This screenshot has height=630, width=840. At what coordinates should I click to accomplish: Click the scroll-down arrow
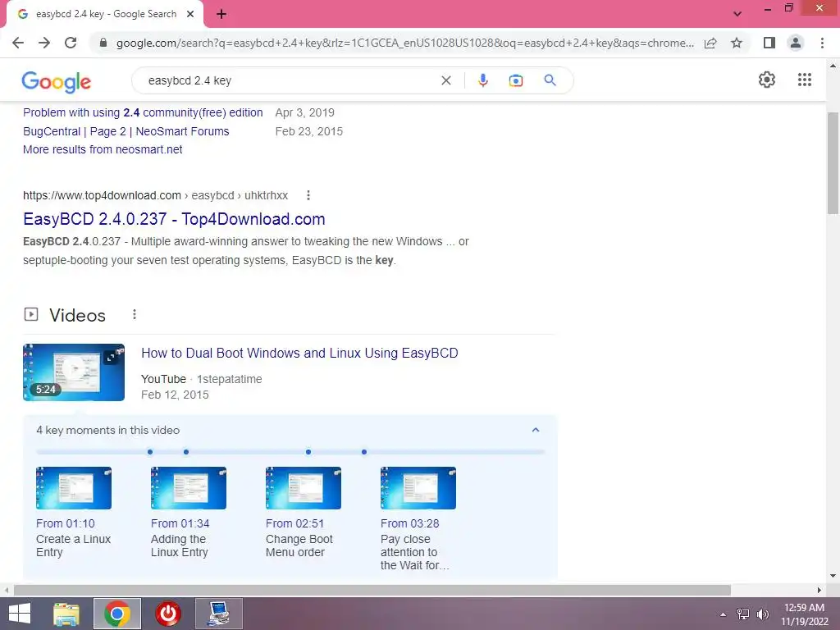[x=833, y=576]
